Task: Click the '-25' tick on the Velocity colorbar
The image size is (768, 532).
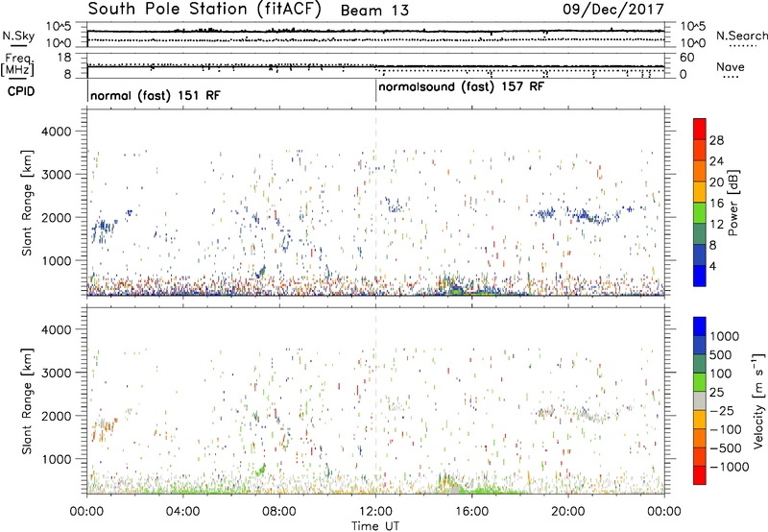Action: [721, 411]
